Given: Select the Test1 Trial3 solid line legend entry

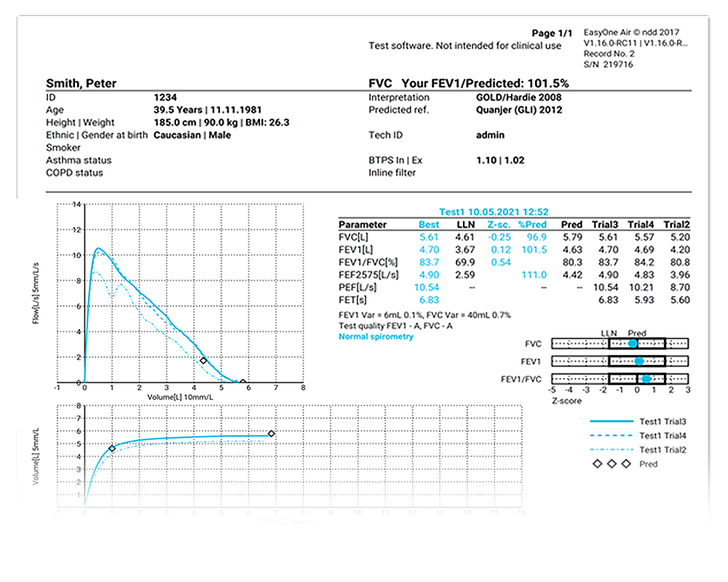Looking at the screenshot, I should tap(612, 422).
